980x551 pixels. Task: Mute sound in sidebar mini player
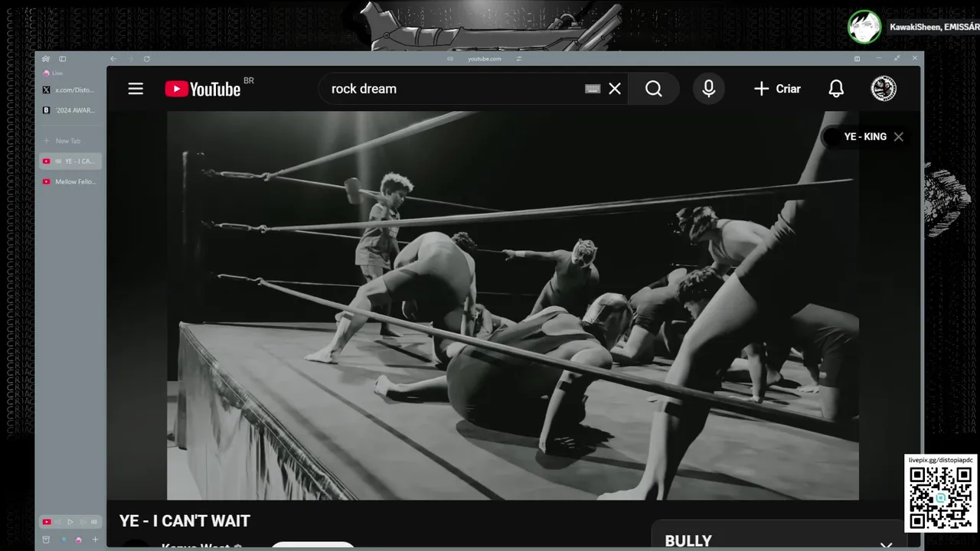click(94, 522)
